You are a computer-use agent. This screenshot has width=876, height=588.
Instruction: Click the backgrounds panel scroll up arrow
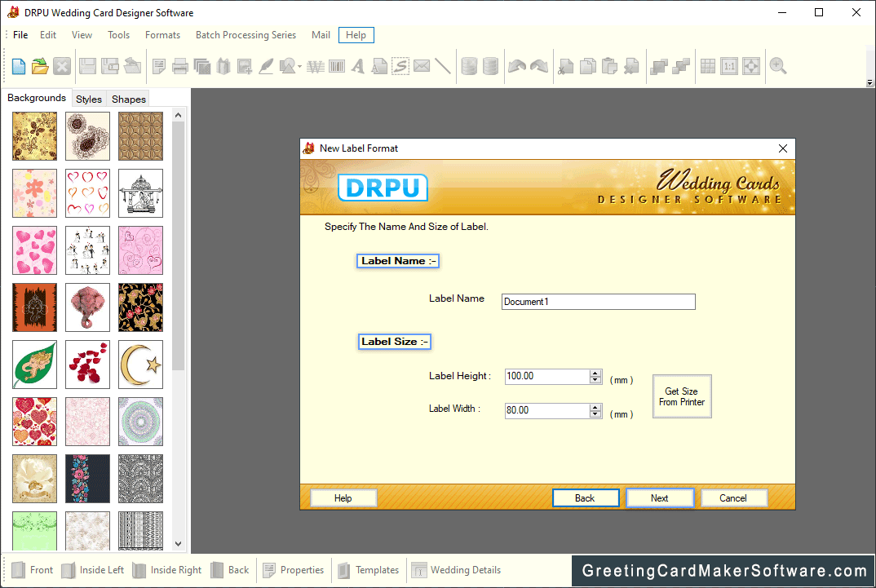pos(178,115)
